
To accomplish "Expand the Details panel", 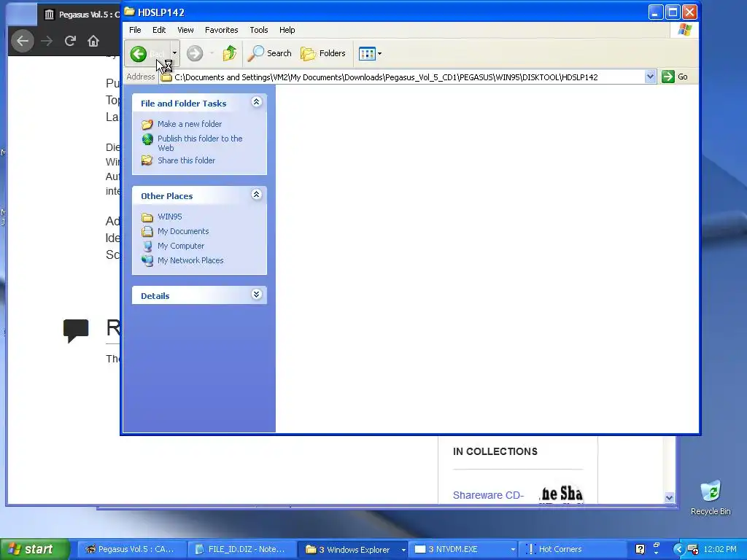I will click(x=256, y=295).
